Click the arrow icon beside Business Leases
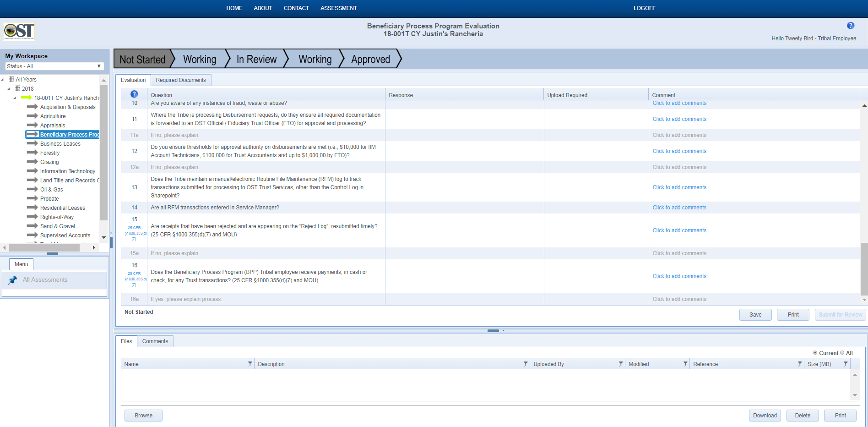The image size is (868, 427). 33,143
